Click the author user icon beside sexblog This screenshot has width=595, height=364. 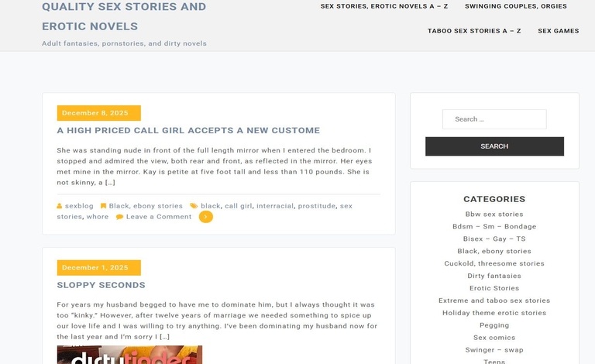point(60,206)
